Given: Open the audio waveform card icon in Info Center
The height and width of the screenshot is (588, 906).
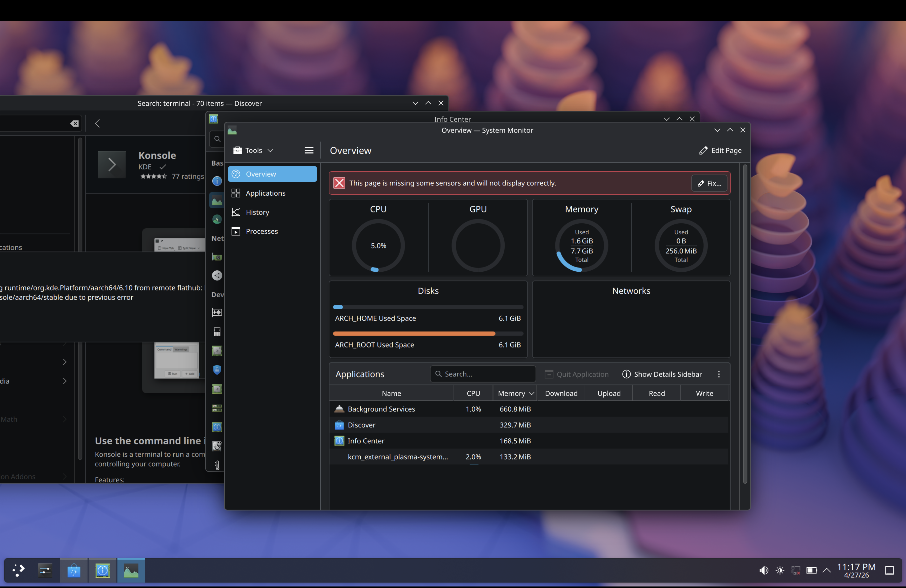Looking at the screenshot, I should pos(217,313).
